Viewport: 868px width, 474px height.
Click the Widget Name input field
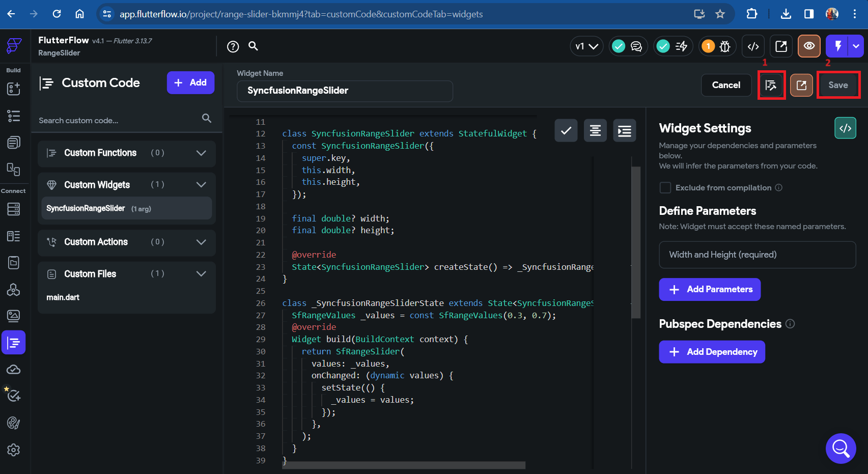[x=345, y=91]
